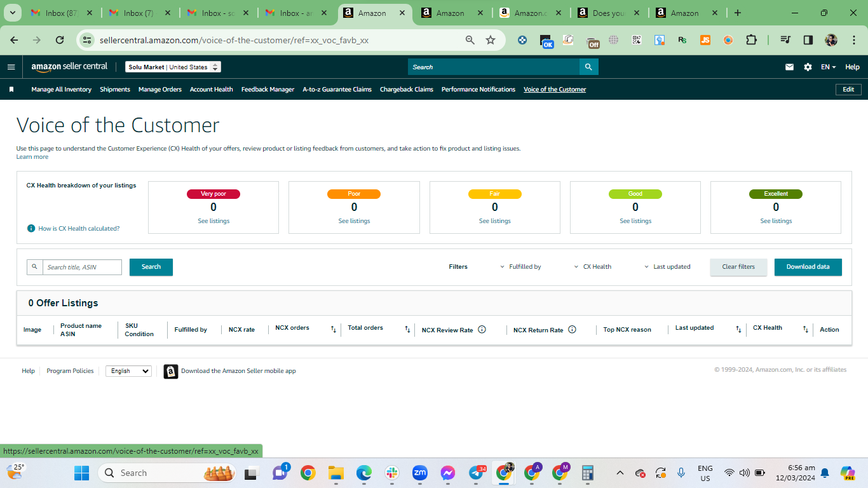868x488 pixels.
Task: Show hidden system tray icons
Action: pyautogui.click(x=621, y=473)
